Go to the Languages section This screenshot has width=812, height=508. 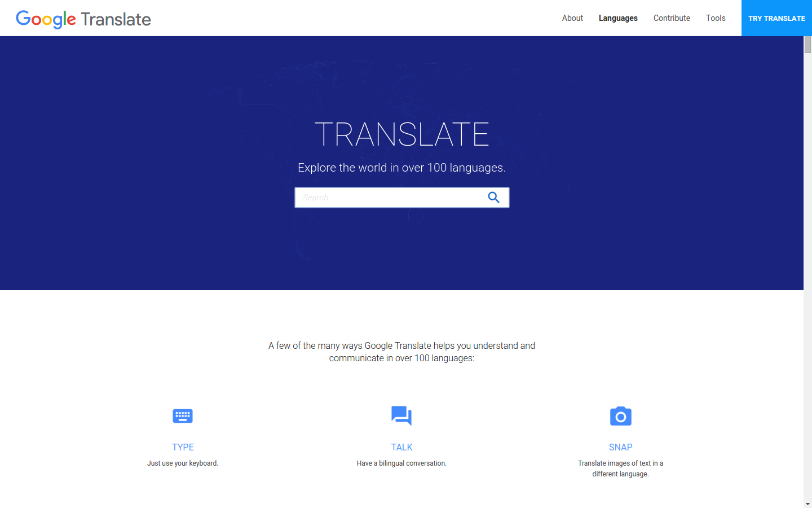pyautogui.click(x=618, y=18)
